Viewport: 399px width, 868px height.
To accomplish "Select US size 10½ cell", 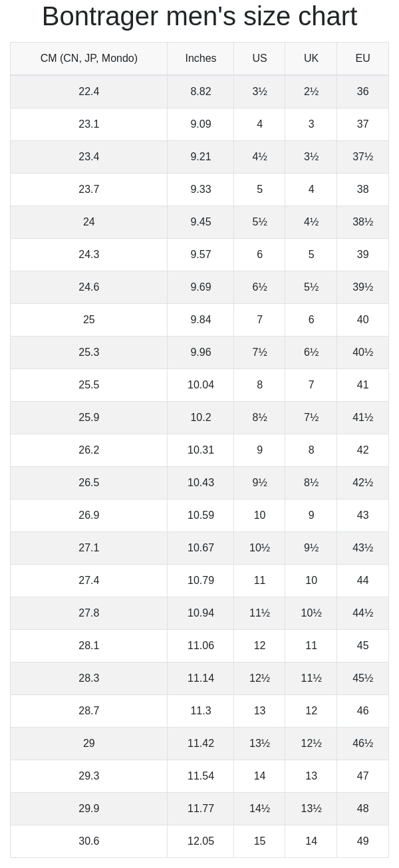I will point(259,548).
